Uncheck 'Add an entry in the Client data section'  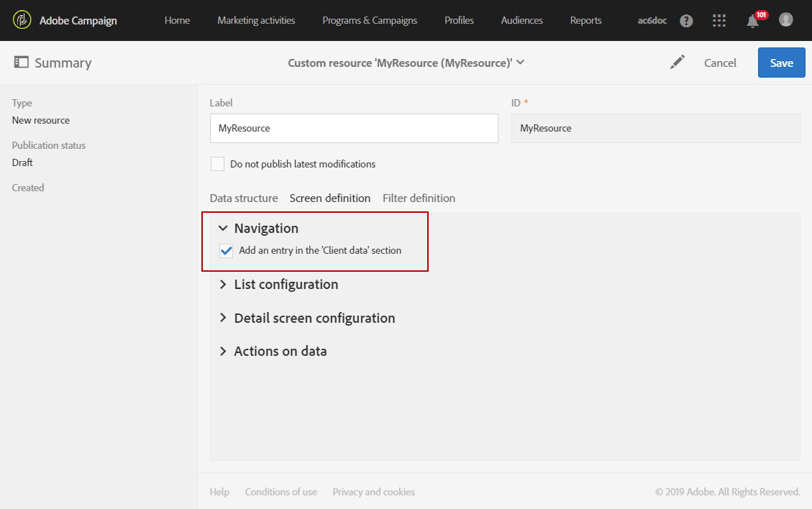[226, 251]
